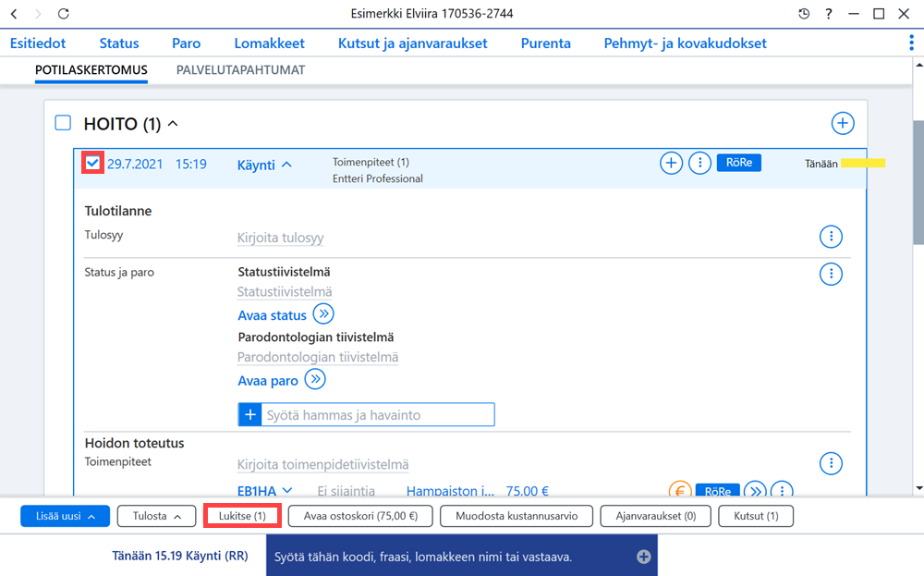Click plus icon in HOITO header
This screenshot has width=924, height=576.
pos(843,123)
